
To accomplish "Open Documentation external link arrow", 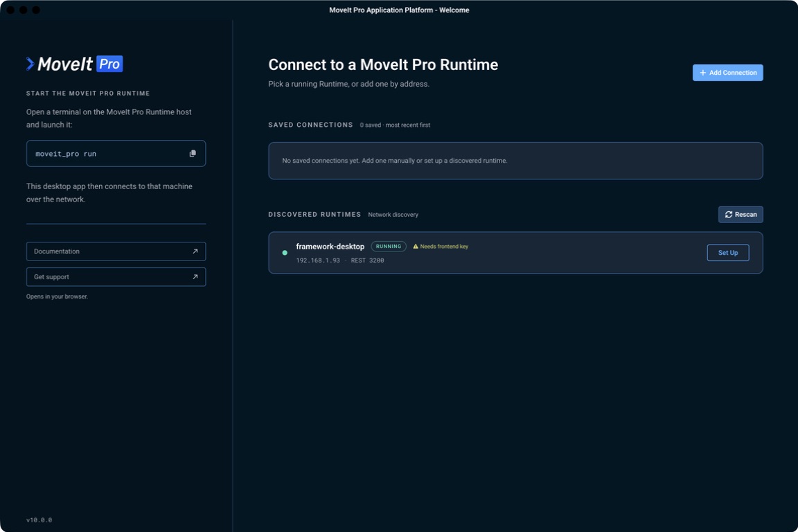I will [x=195, y=251].
